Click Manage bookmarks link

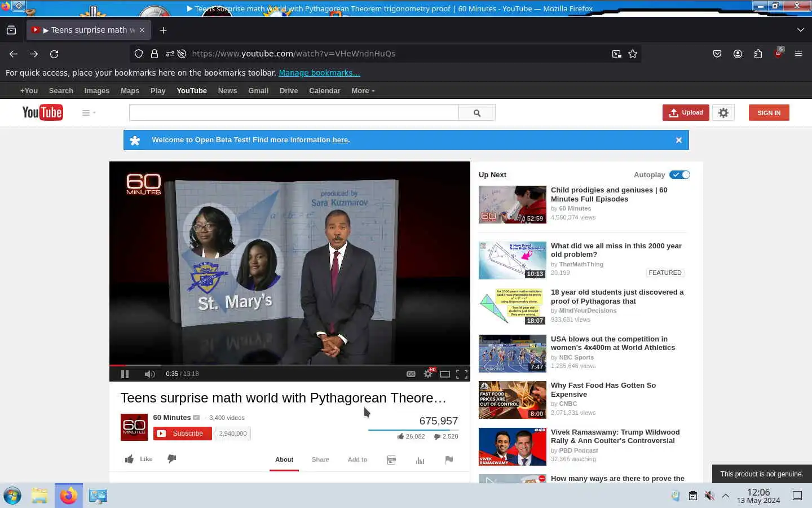tap(319, 73)
